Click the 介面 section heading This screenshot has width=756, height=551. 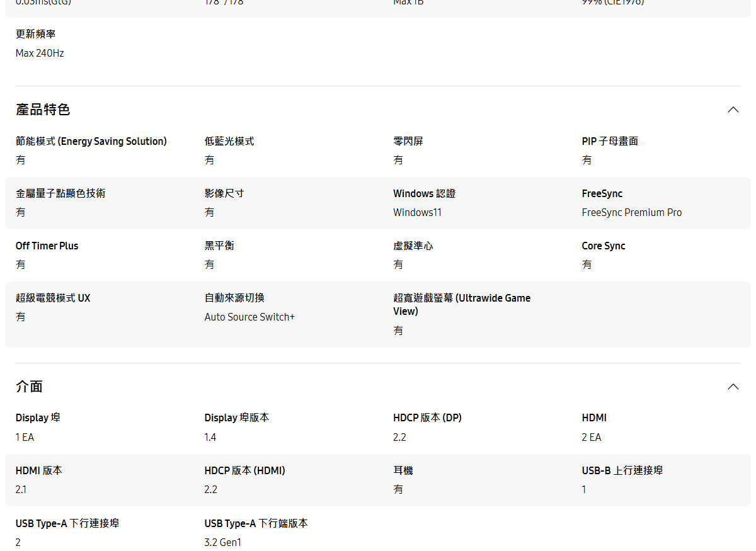29,387
